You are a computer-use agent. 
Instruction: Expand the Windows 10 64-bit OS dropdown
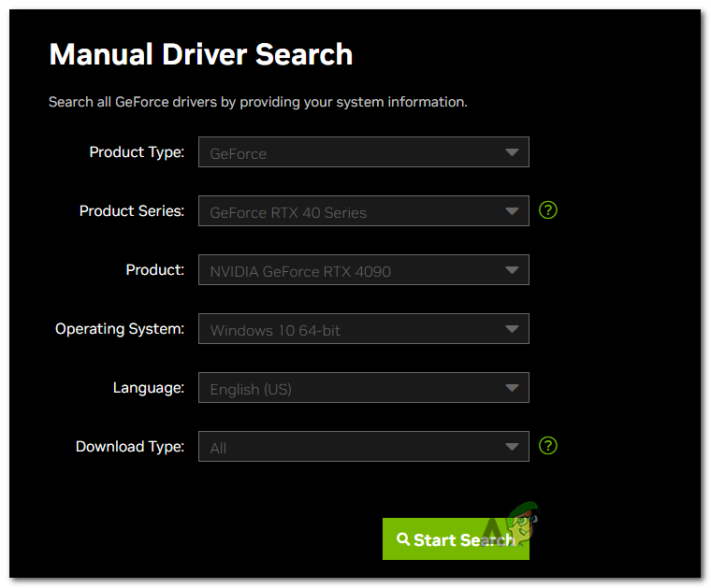364,329
